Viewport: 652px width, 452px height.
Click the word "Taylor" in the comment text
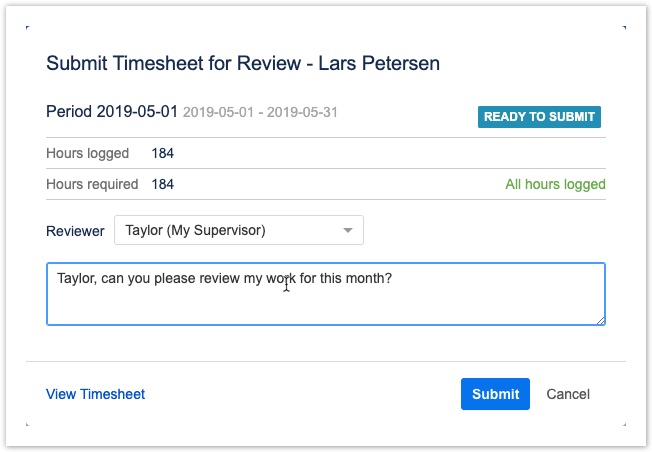[x=76, y=278]
